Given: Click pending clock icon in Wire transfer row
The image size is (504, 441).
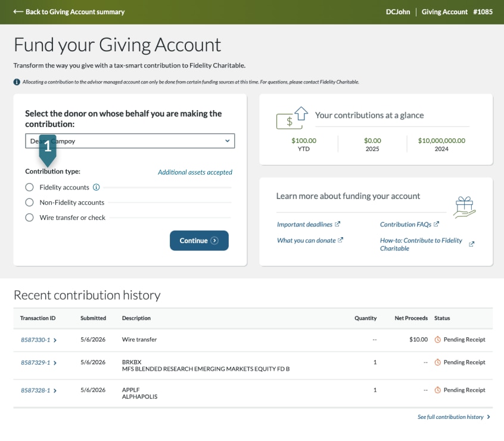Looking at the screenshot, I should (x=437, y=340).
